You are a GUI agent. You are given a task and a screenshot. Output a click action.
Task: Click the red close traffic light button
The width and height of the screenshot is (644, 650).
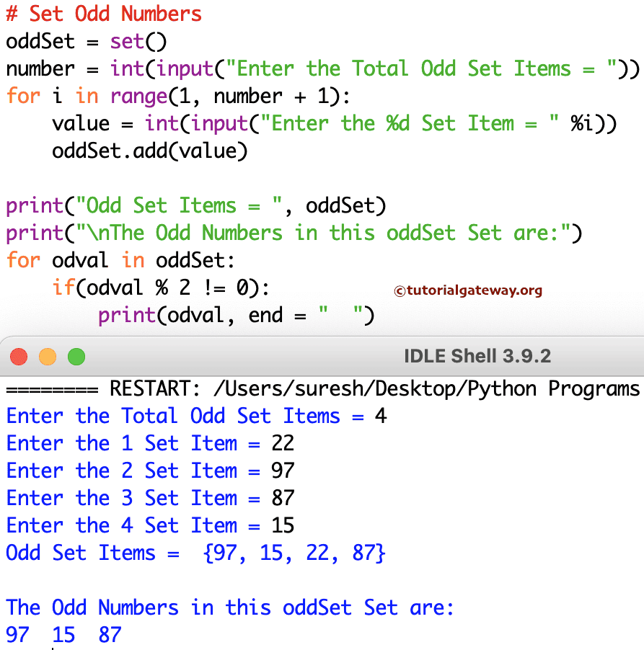(19, 356)
